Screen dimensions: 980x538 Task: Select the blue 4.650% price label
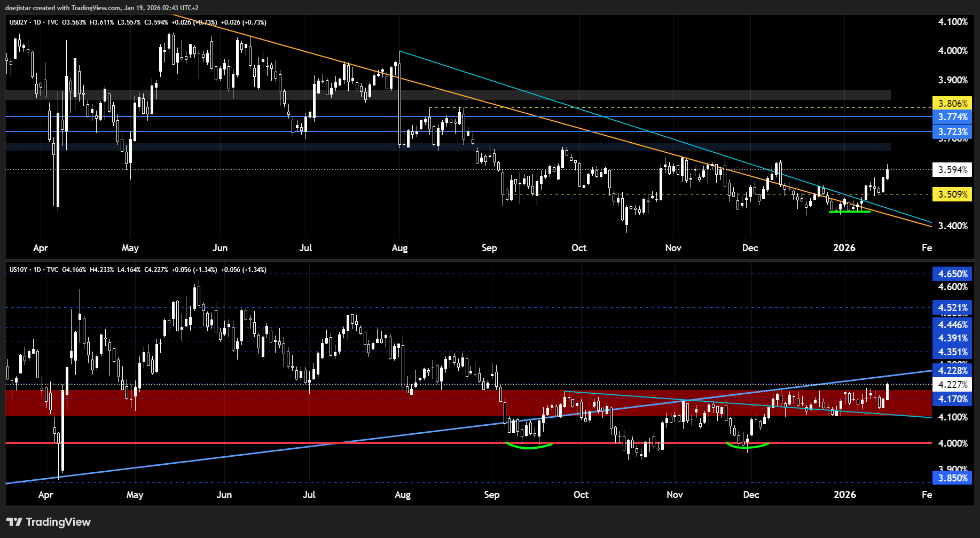click(952, 274)
